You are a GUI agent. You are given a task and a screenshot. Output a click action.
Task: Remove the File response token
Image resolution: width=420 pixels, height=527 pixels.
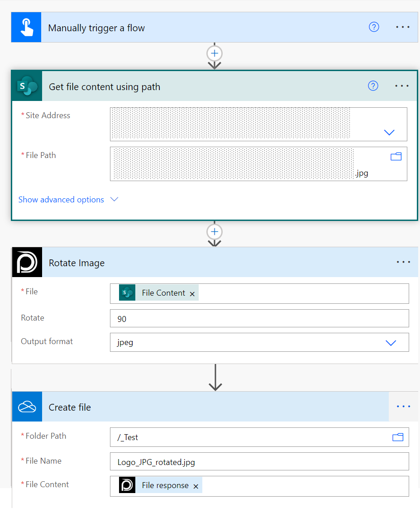(196, 486)
